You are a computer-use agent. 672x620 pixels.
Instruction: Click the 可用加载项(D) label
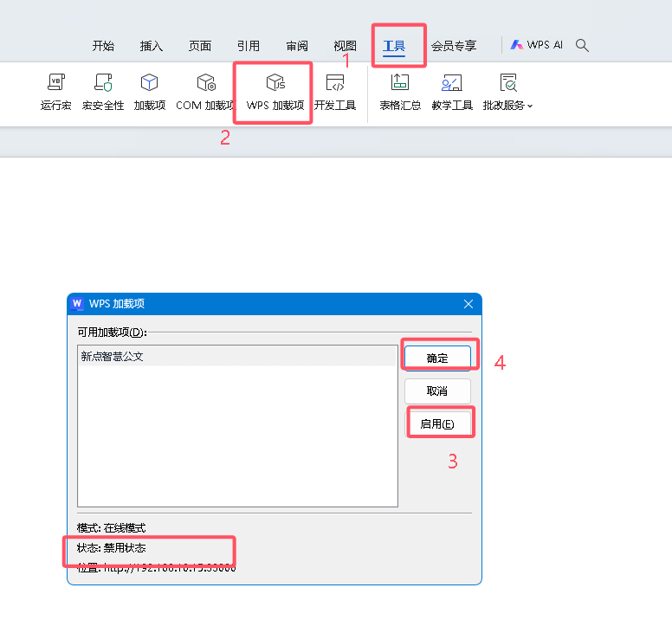(x=112, y=332)
